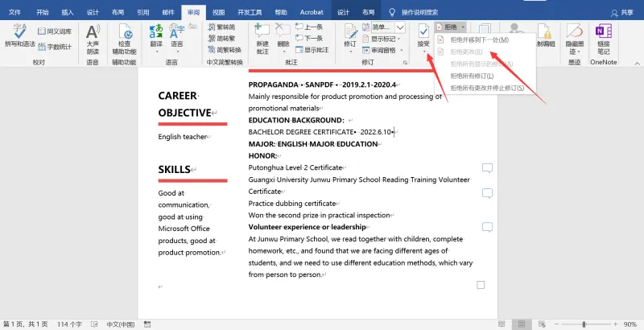The image size is (644, 330).
Task: Collapse the ribbon with the chevron
Action: coord(637,64)
